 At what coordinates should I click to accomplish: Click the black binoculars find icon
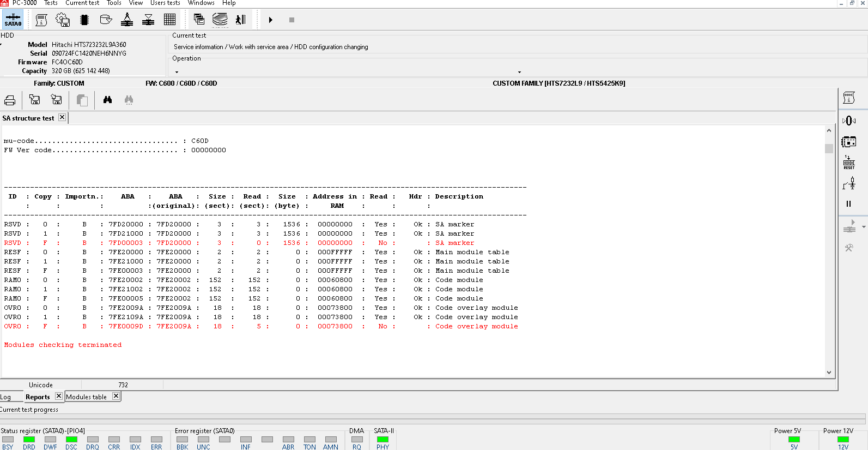107,100
